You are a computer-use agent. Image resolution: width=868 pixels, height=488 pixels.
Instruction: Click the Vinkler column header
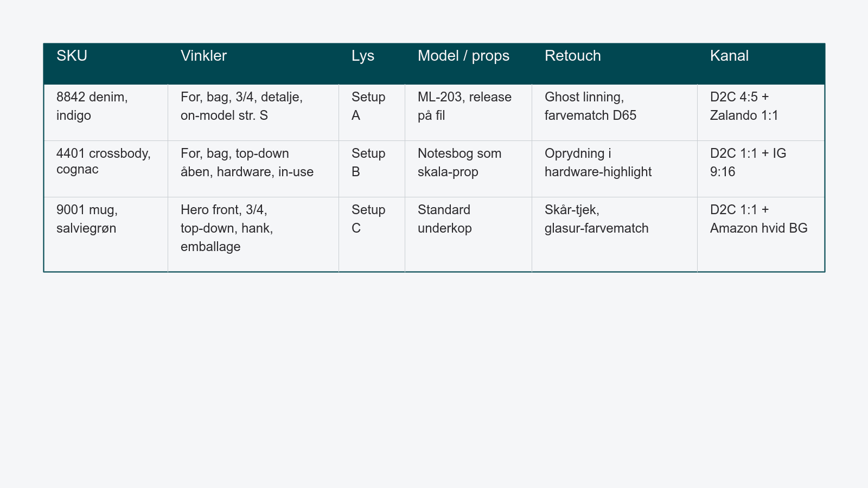[x=253, y=63]
